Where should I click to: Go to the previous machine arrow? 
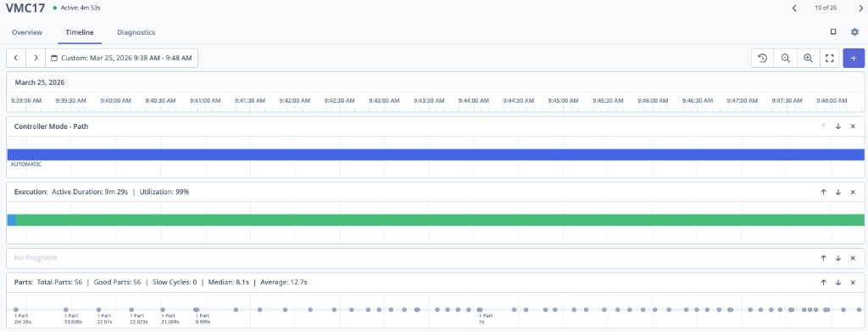[794, 8]
